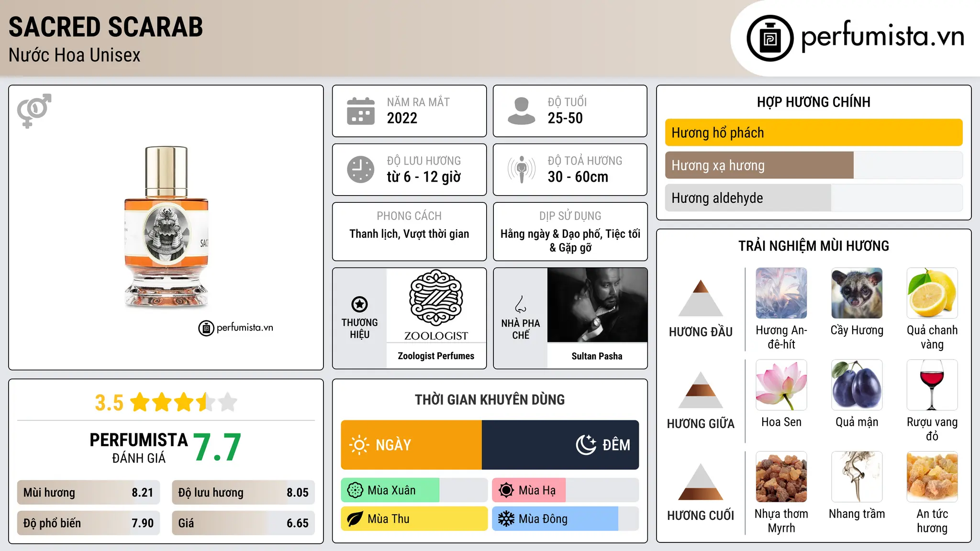Click the Thời gian khuyên dùng heading
The image size is (980, 551).
click(490, 399)
